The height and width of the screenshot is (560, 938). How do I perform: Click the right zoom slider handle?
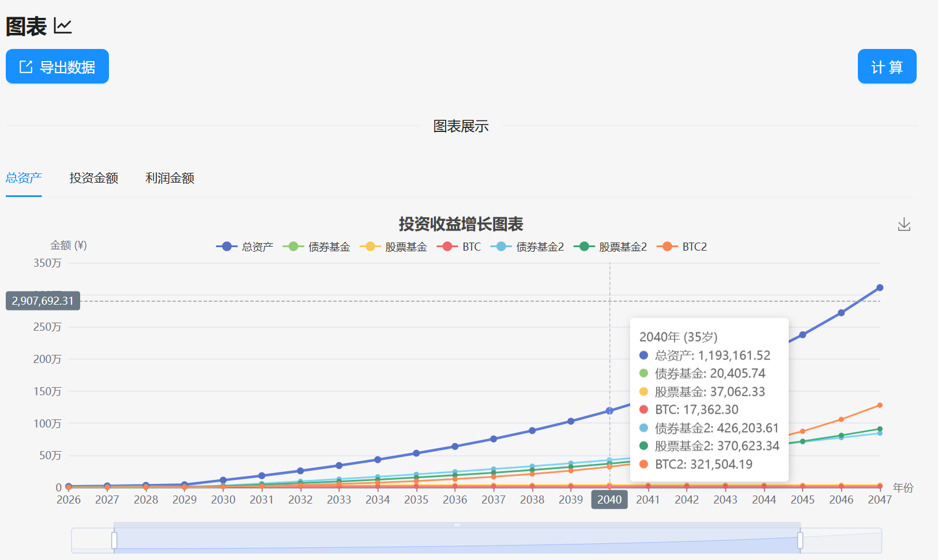click(x=800, y=540)
